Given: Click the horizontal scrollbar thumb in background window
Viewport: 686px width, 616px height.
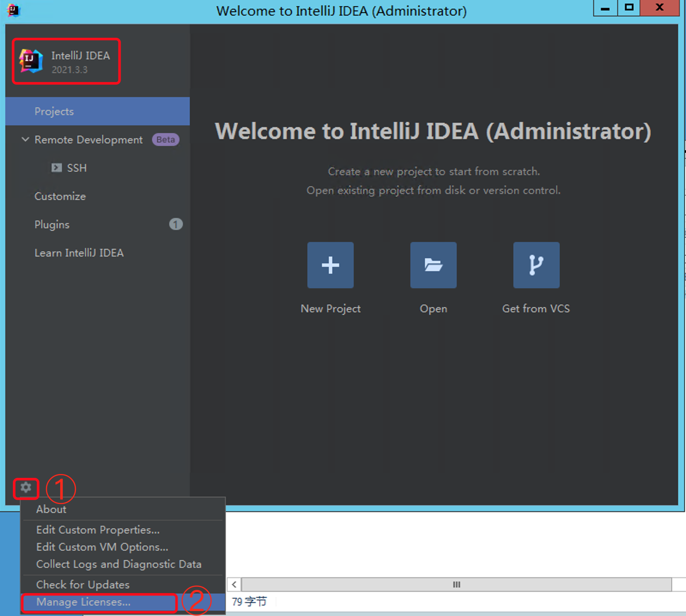Looking at the screenshot, I should click(x=456, y=584).
